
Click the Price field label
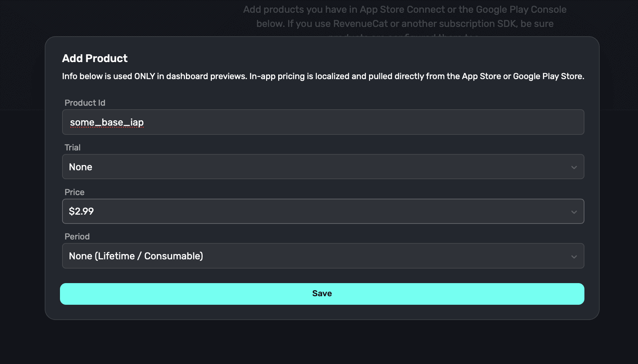[74, 192]
